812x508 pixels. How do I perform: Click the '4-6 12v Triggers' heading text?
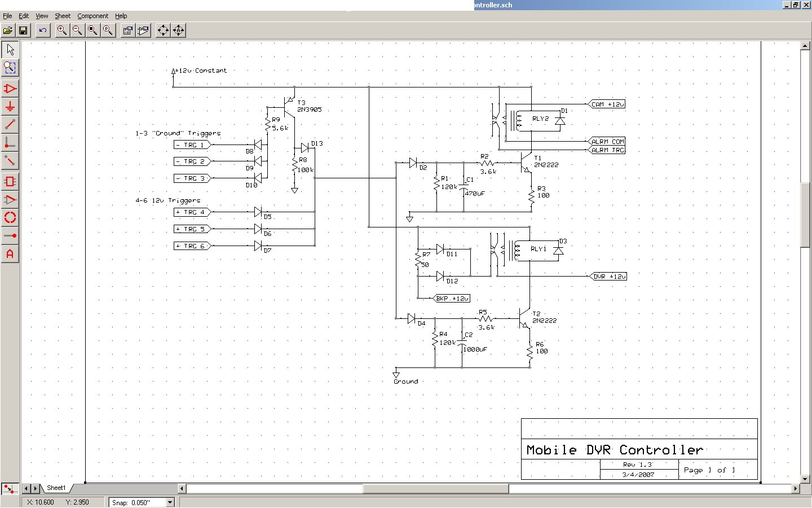[168, 200]
